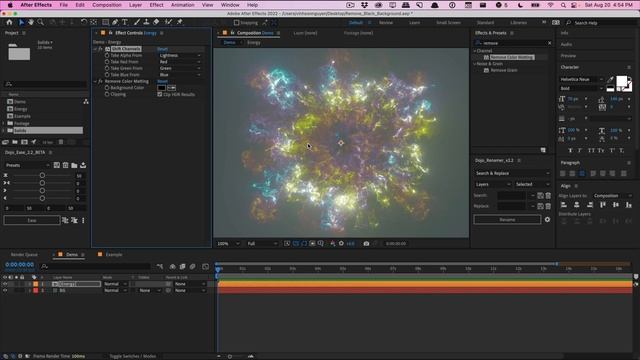Viewport: 640px width, 360px height.
Task: Toggle Clip HDR Results checkbox
Action: point(160,94)
